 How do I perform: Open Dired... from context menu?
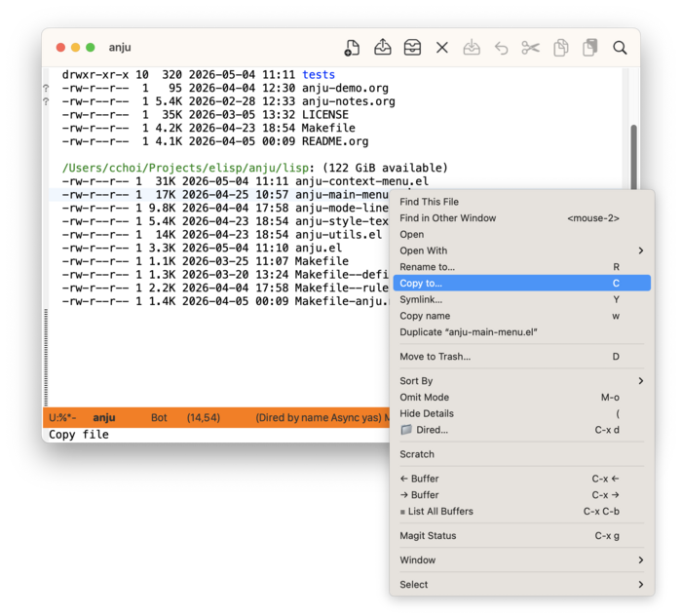(522, 430)
